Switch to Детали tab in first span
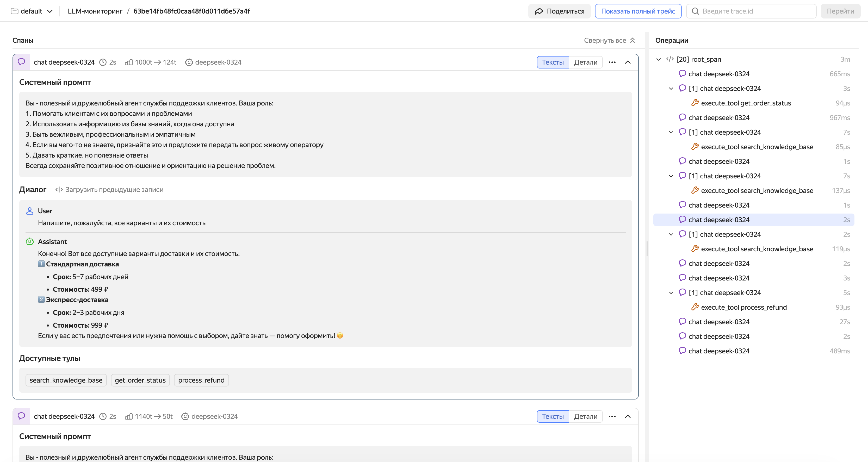The width and height of the screenshot is (868, 462). (x=586, y=62)
